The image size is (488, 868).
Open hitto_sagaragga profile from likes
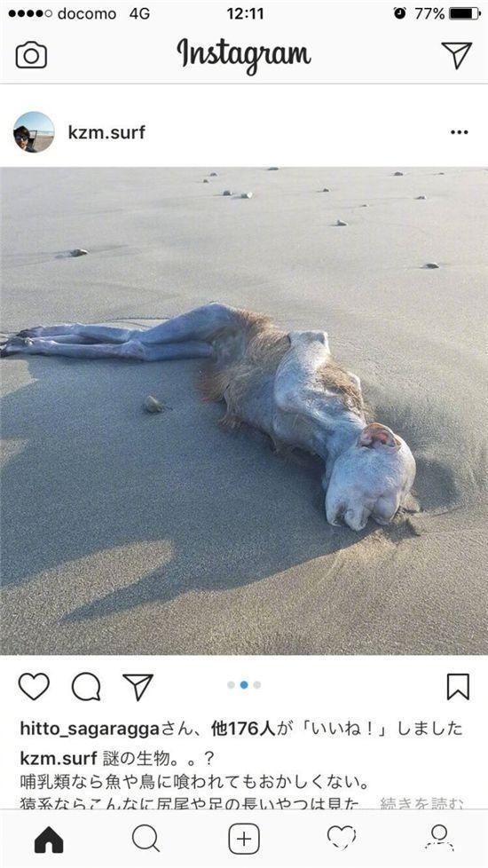coord(90,729)
